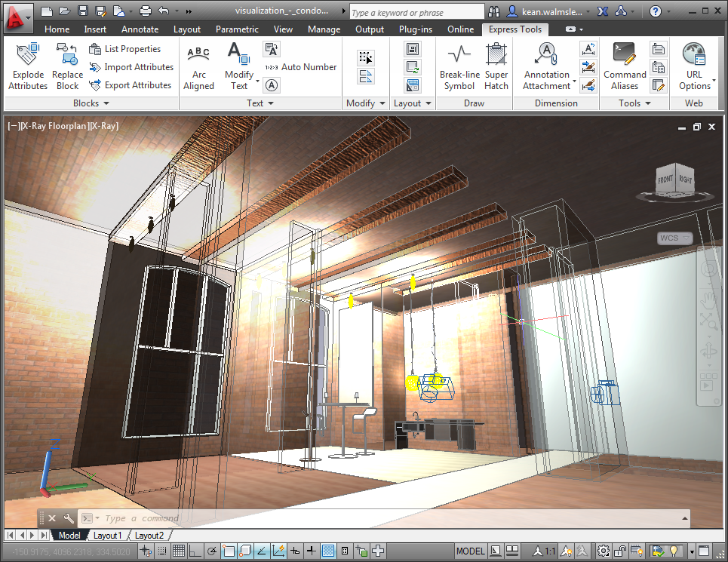Click the MODEL space button in status bar
728x562 pixels.
coord(471,551)
